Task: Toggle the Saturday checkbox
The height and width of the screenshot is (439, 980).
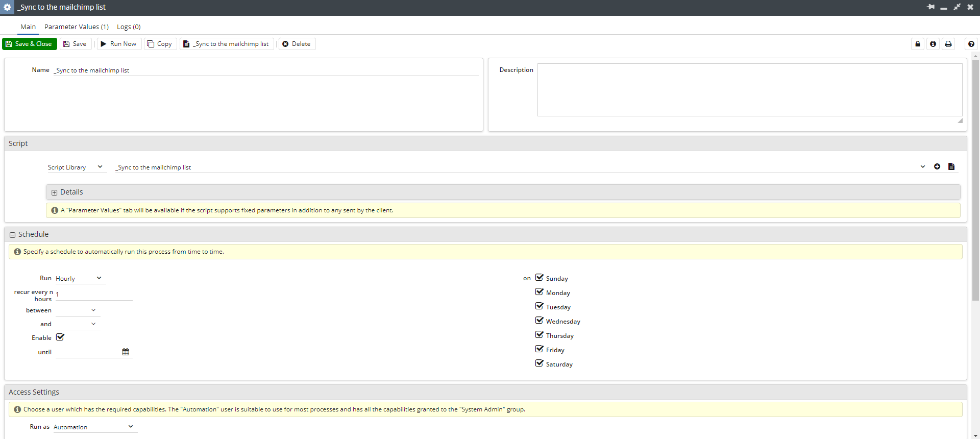Action: 539,363
